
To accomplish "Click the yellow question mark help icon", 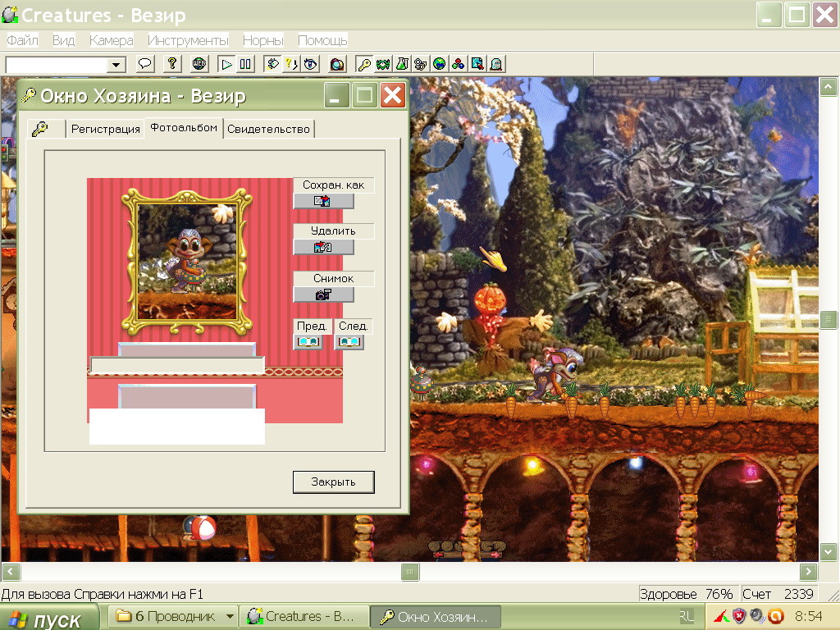I will click(172, 64).
